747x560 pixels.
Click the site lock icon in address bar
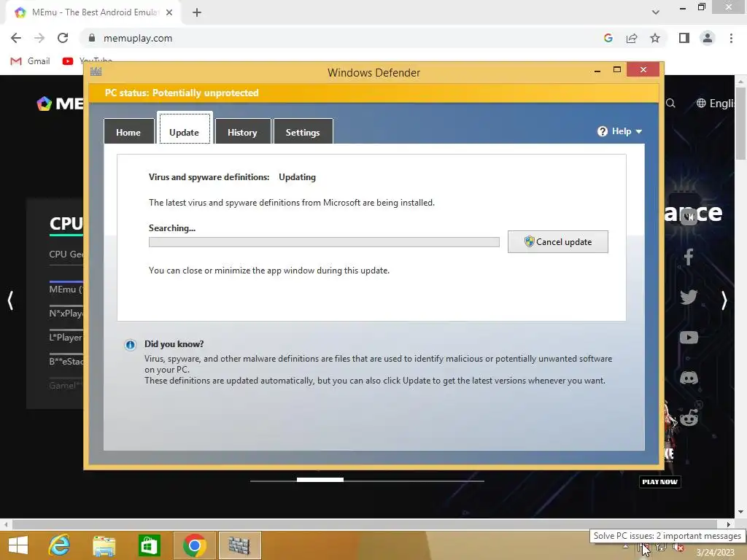click(x=92, y=38)
